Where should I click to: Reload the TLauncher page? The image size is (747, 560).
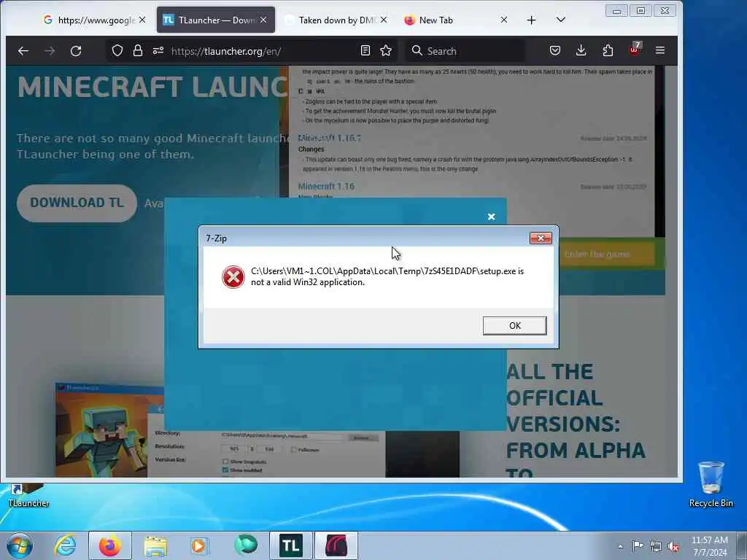pyautogui.click(x=76, y=51)
